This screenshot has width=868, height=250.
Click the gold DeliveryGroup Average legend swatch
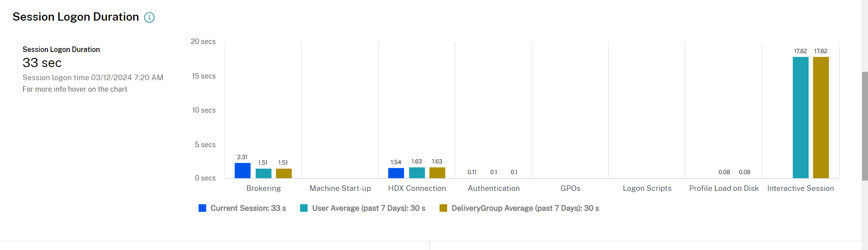click(x=443, y=208)
